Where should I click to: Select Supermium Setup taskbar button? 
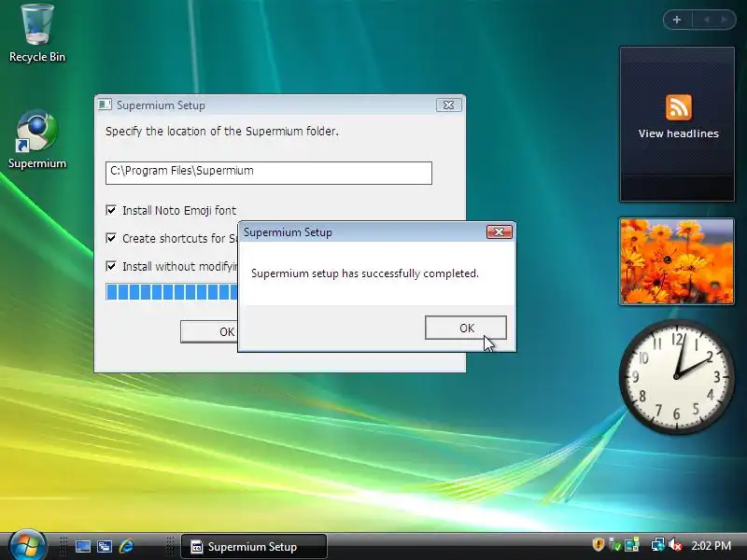[x=254, y=546]
